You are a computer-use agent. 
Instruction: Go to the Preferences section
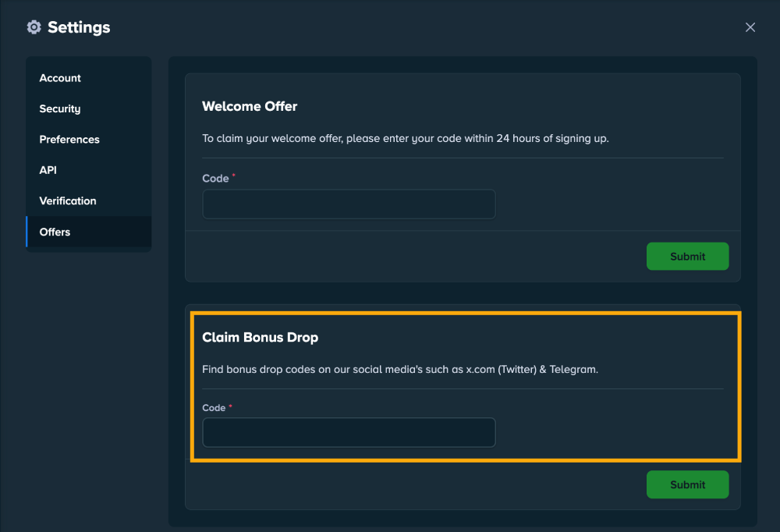pos(69,140)
